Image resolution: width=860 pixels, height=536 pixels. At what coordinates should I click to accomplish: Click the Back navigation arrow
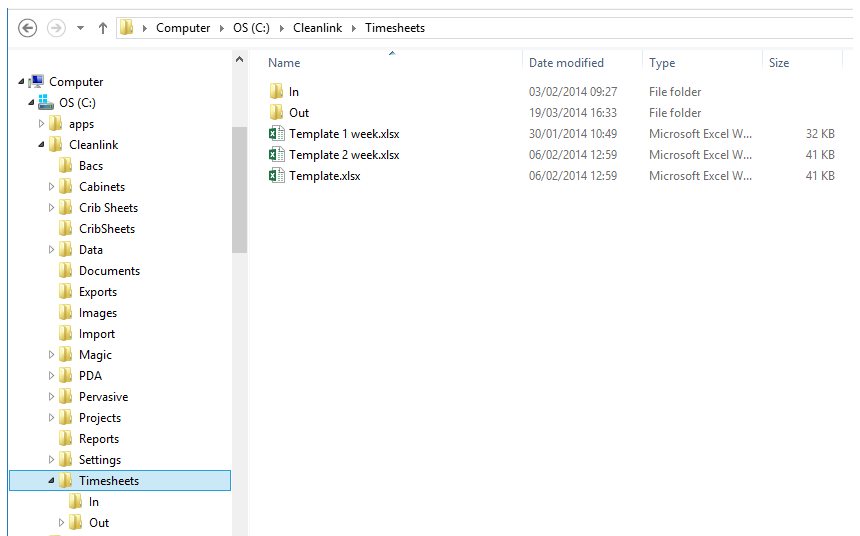(27, 28)
